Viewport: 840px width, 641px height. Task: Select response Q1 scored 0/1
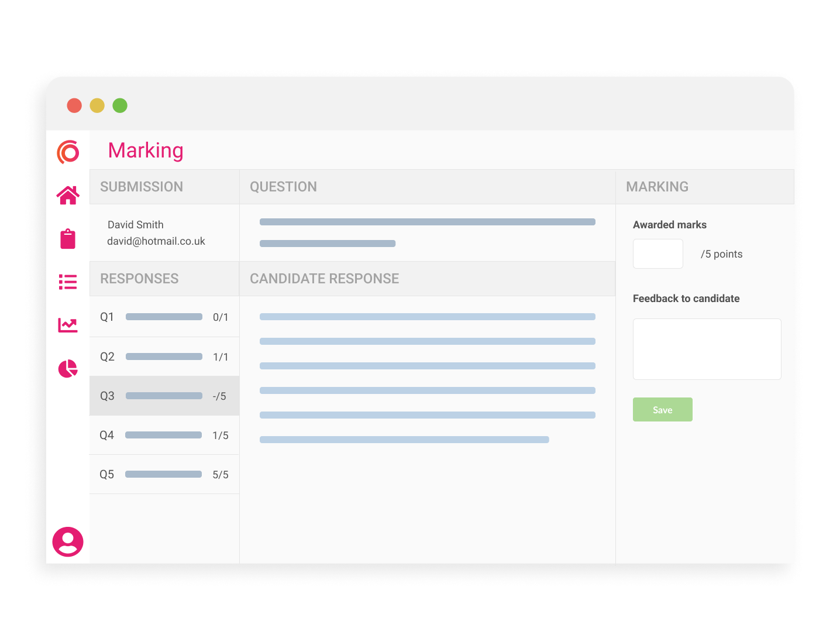tap(164, 317)
